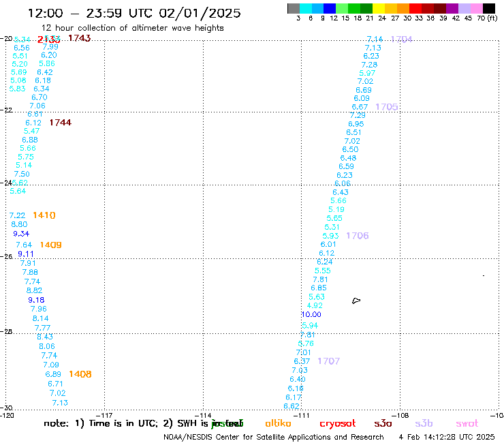
Task: Click the '12 hour collection of altimeter wave heights' subtitle
Action: pyautogui.click(x=132, y=28)
